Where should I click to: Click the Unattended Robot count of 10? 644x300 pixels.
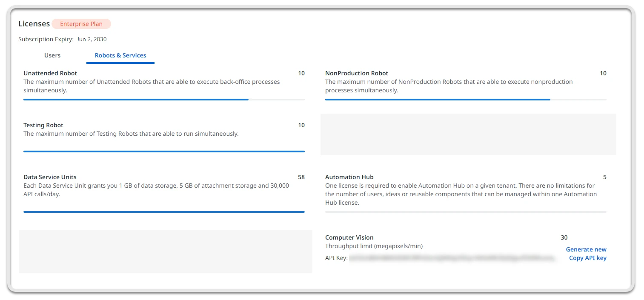pyautogui.click(x=301, y=73)
